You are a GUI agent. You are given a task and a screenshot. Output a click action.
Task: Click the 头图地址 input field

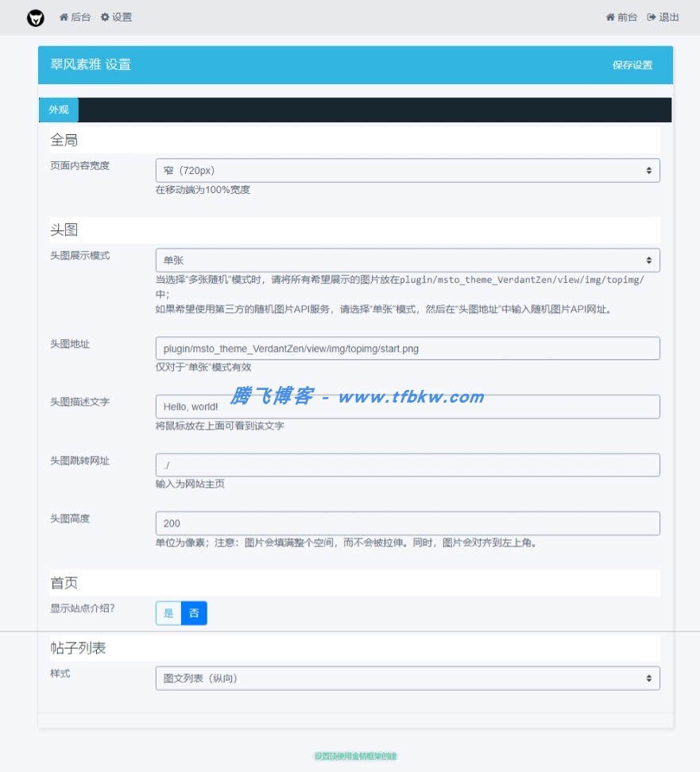point(407,348)
